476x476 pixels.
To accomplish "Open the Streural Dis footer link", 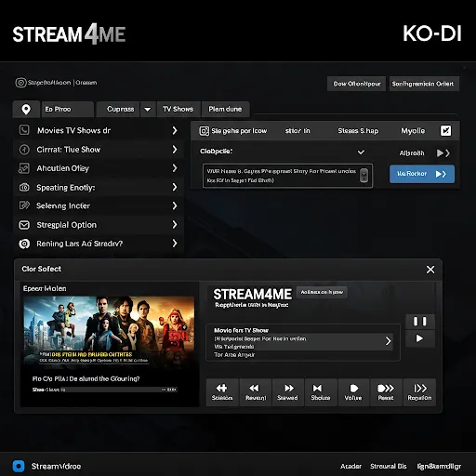I will [389, 466].
